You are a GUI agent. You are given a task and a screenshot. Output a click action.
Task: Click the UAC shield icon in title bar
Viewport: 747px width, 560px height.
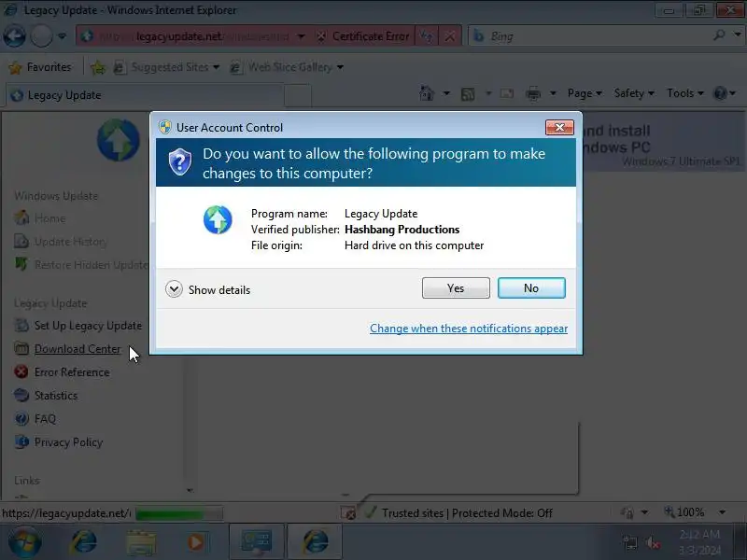click(x=165, y=127)
